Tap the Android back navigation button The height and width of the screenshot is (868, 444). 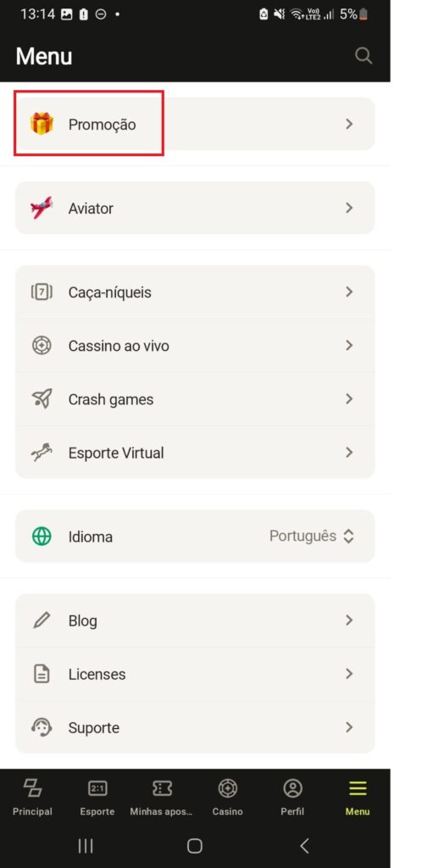304,845
